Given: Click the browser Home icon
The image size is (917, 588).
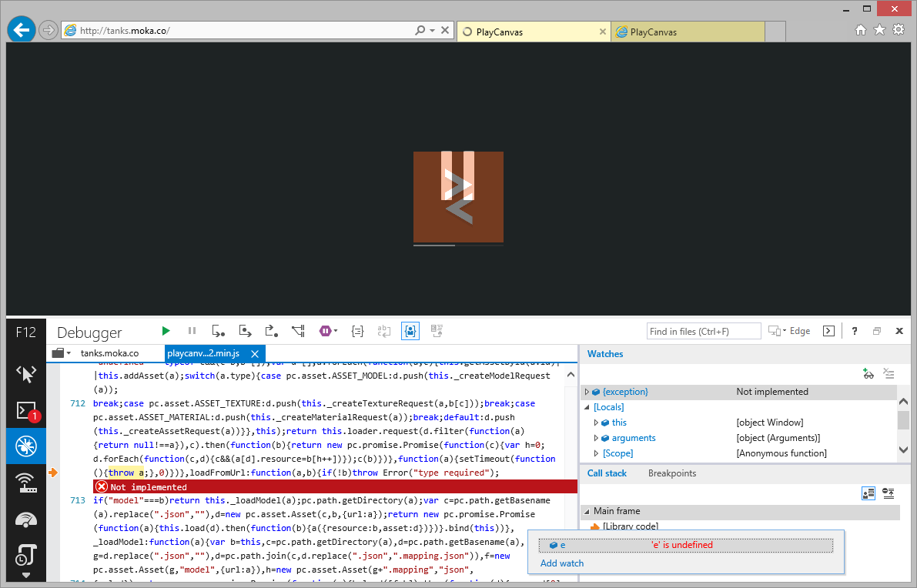Looking at the screenshot, I should click(x=860, y=30).
